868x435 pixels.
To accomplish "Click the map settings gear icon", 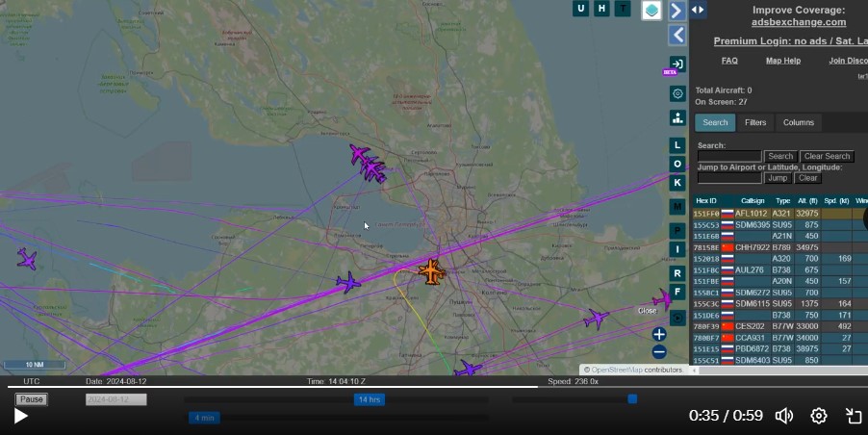I will [677, 93].
